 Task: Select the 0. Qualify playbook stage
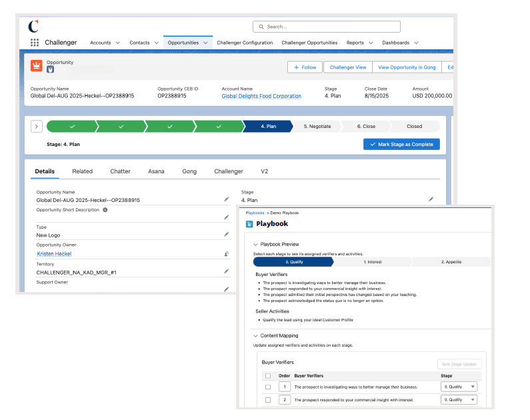coord(294,262)
